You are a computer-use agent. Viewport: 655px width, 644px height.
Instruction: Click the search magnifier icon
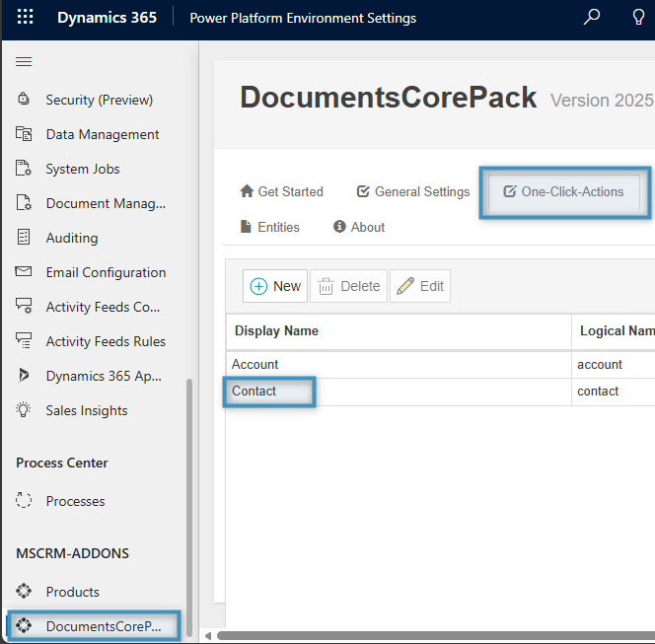pos(592,18)
